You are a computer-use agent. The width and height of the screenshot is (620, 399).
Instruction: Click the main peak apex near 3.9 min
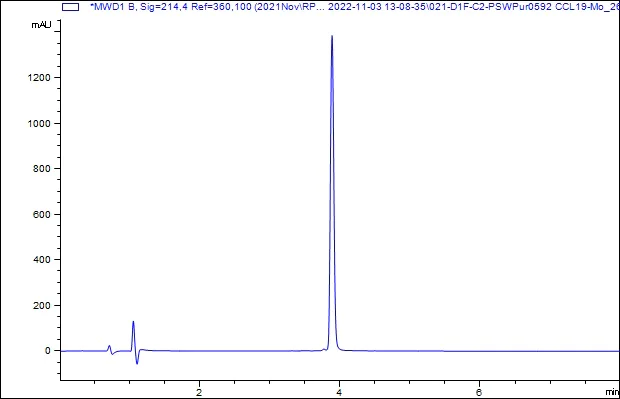pos(332,36)
